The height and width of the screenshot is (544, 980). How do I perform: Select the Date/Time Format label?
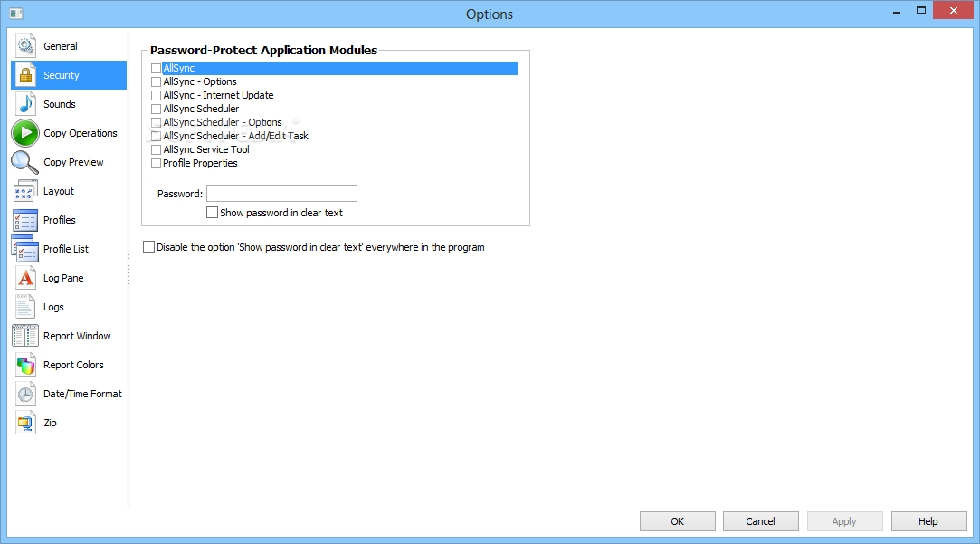82,394
